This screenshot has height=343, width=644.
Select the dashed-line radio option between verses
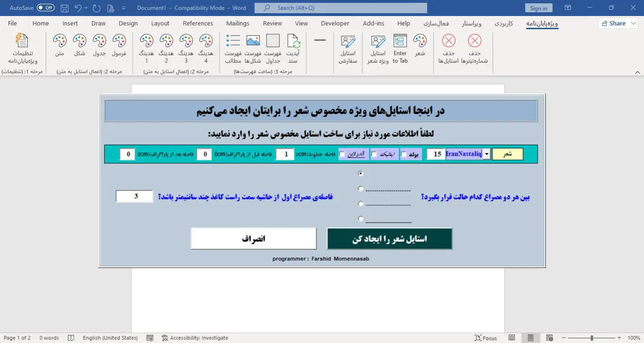(360, 203)
